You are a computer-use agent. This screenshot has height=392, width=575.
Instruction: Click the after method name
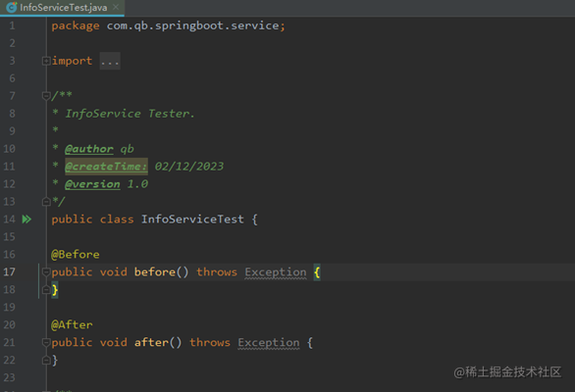(151, 342)
